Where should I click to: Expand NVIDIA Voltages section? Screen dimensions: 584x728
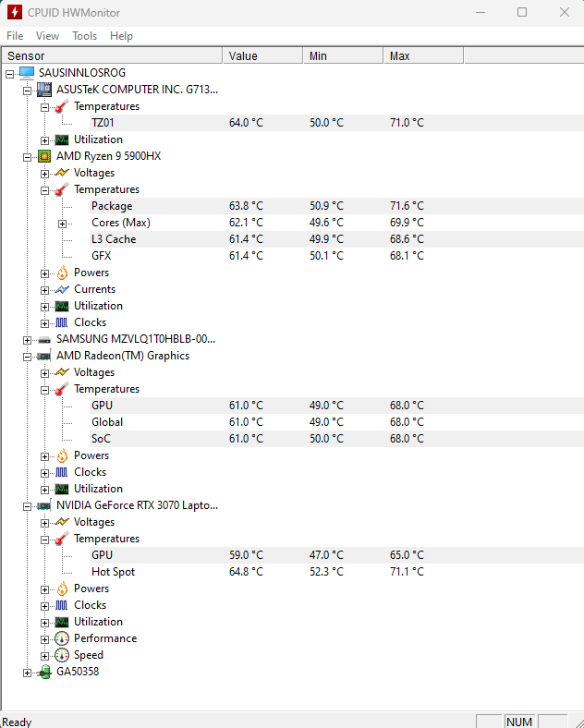click(44, 523)
